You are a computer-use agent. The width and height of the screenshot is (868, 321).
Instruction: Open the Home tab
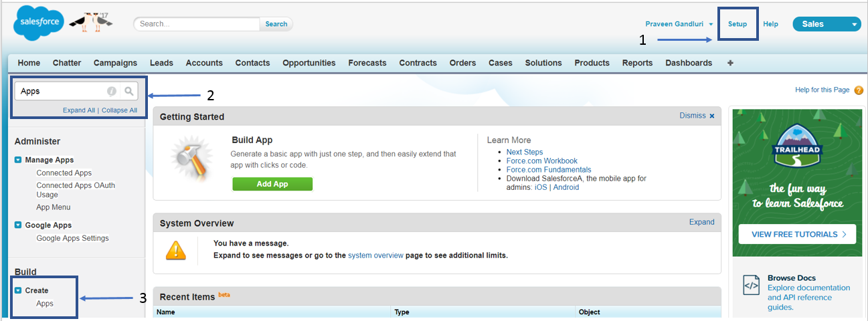[x=29, y=63]
